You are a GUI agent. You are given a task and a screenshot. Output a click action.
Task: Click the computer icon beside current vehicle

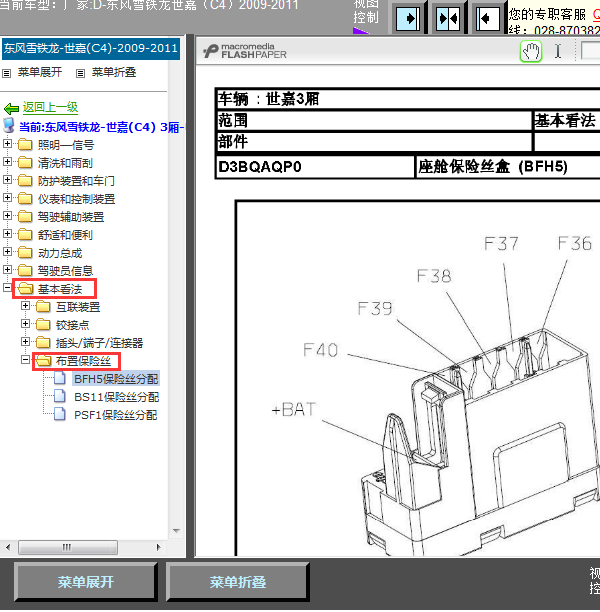[x=9, y=126]
